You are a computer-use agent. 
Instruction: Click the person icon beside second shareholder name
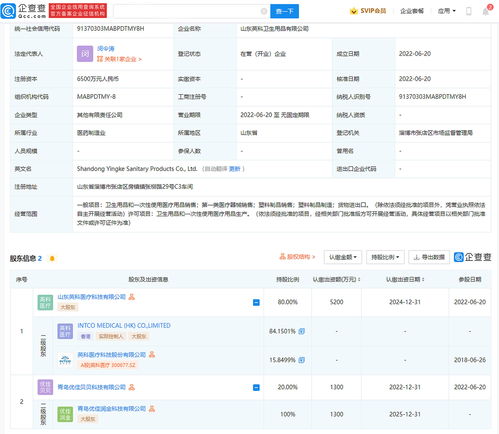click(132, 387)
